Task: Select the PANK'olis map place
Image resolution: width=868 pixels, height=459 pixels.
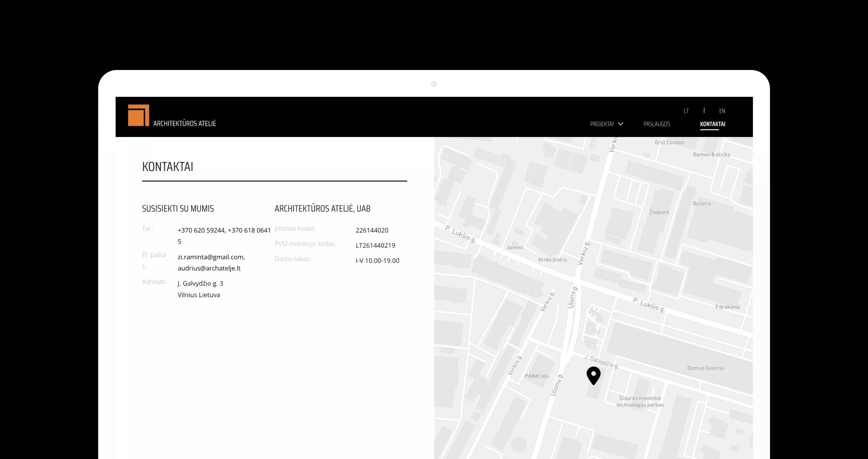Action: (537, 376)
